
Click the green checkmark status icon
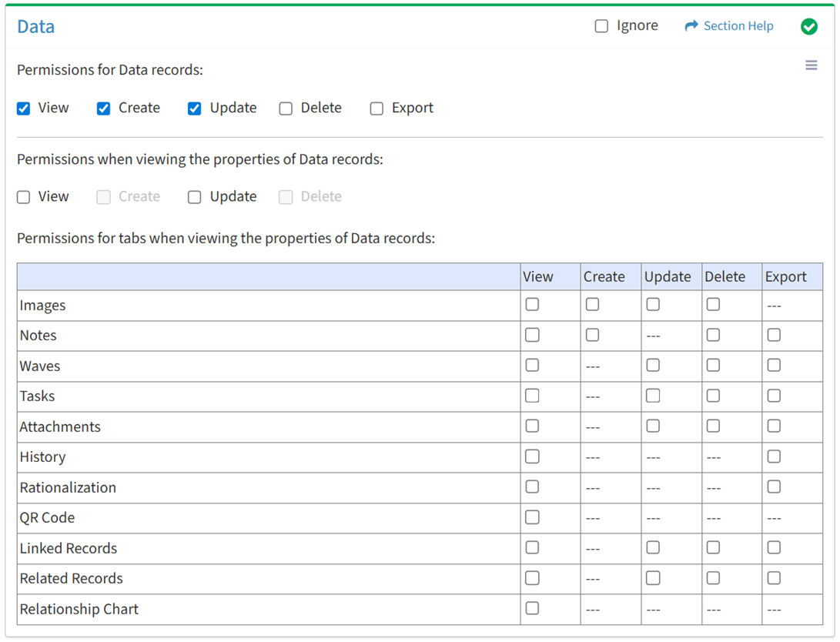(808, 27)
